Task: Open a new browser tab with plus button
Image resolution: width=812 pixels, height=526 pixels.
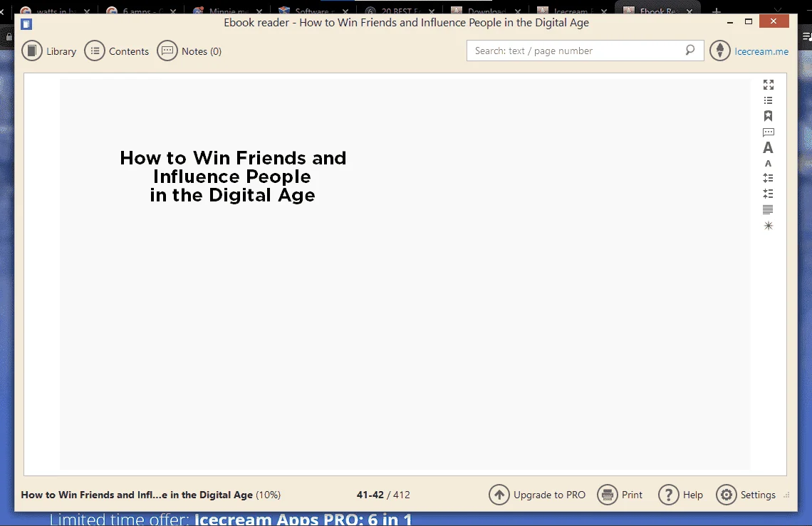Action: [716, 11]
